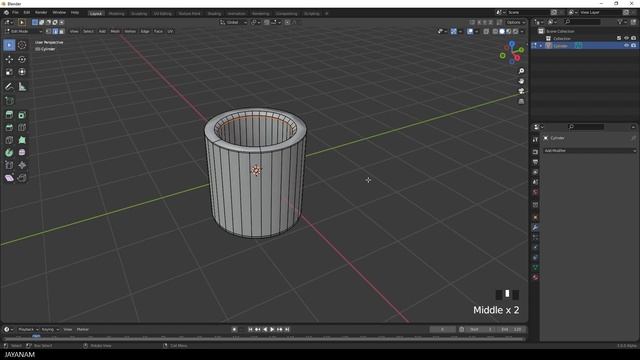Click the zoom view magnifier icon
Image resolution: width=640 pixels, height=360 pixels.
click(521, 71)
